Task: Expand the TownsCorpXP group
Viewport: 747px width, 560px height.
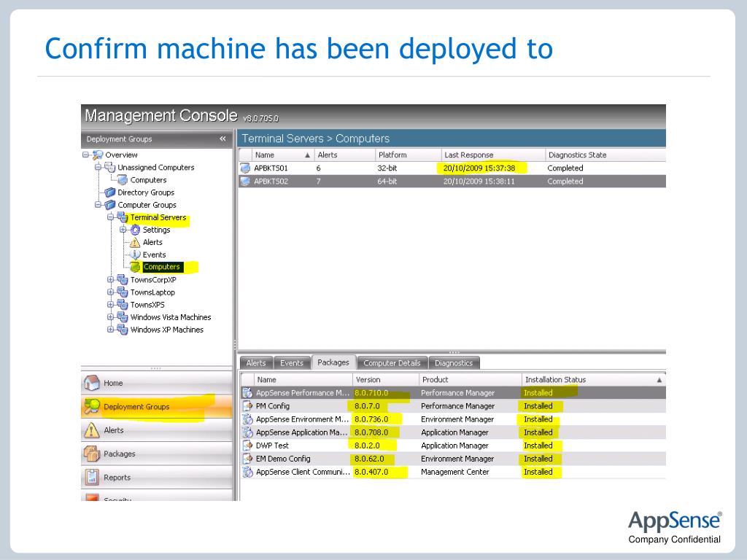Action: 111,279
